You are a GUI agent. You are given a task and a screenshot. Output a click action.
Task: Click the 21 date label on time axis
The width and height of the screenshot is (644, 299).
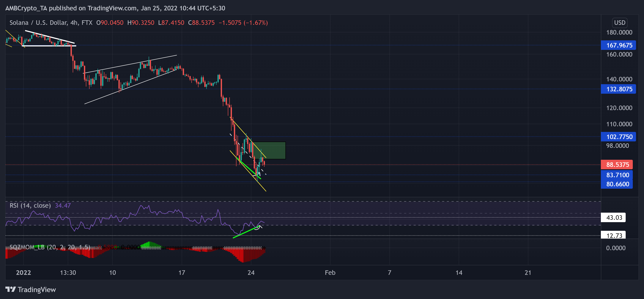pyautogui.click(x=528, y=272)
